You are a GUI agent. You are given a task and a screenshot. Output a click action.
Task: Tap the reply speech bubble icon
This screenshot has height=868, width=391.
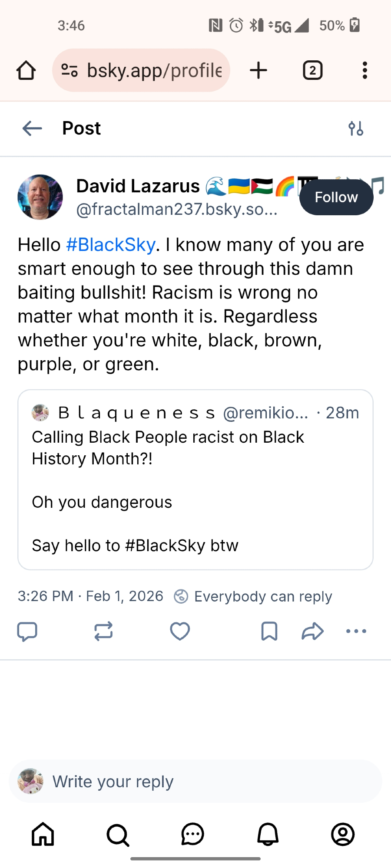point(27,631)
